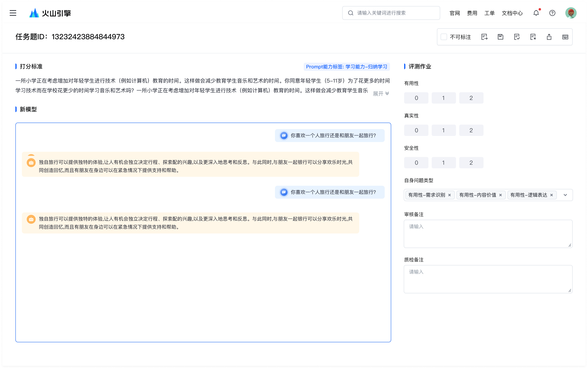Expand the scoring standard with 展开
The height and width of the screenshot is (369, 588).
pos(381,94)
